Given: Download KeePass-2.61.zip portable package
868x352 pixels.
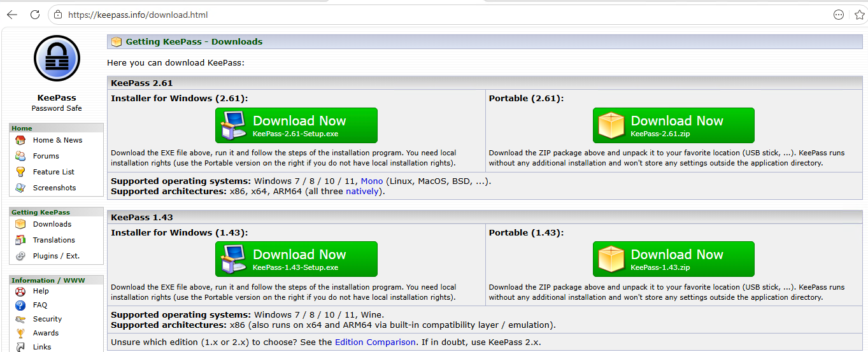Looking at the screenshot, I should coord(674,125).
